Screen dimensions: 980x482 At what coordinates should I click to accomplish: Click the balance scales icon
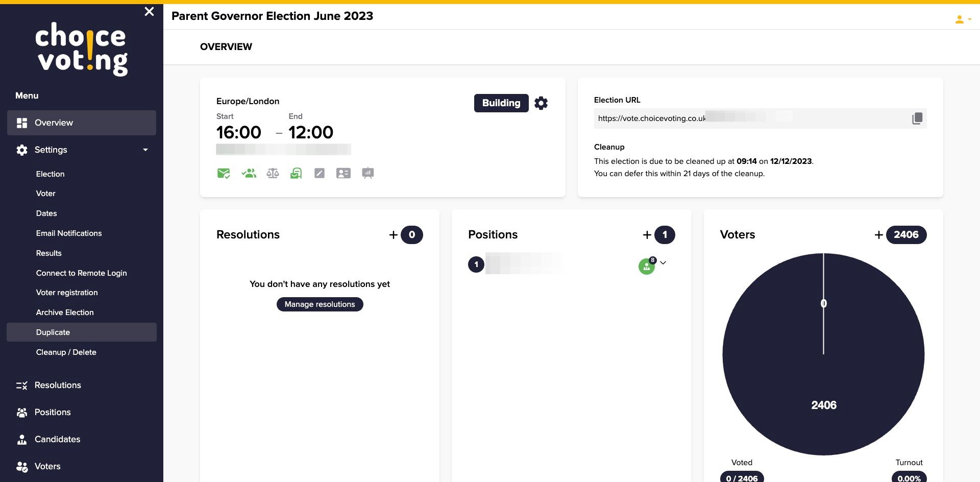click(x=273, y=174)
